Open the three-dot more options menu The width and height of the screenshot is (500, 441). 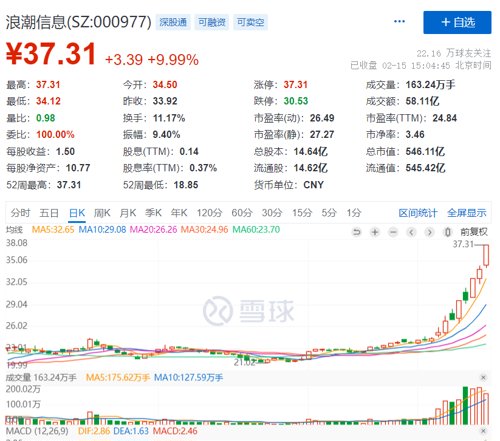[x=399, y=22]
